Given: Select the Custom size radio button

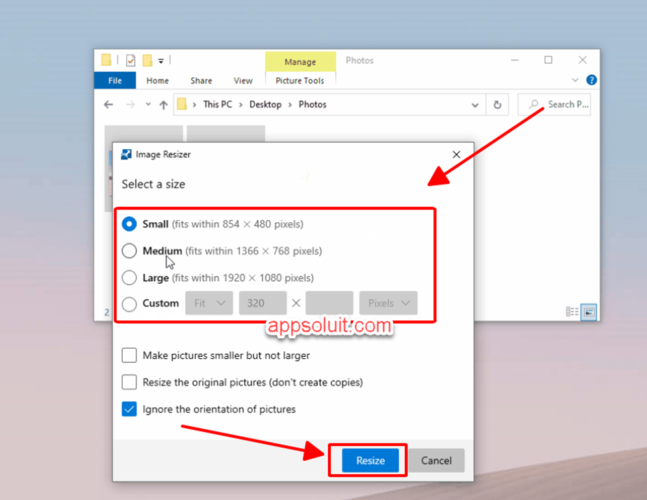Looking at the screenshot, I should click(x=129, y=304).
